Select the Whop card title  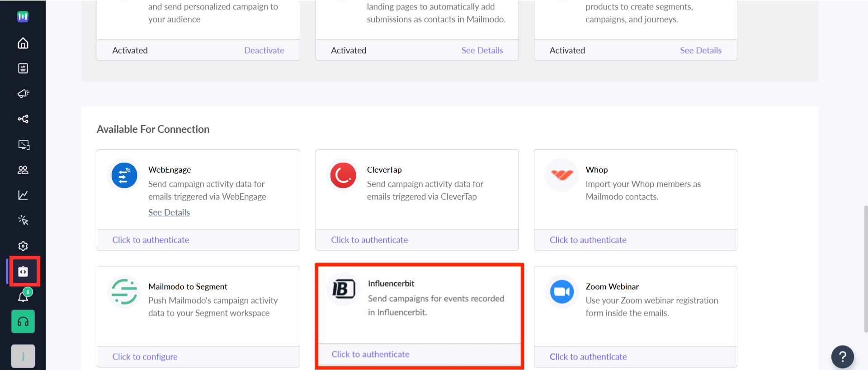click(597, 170)
